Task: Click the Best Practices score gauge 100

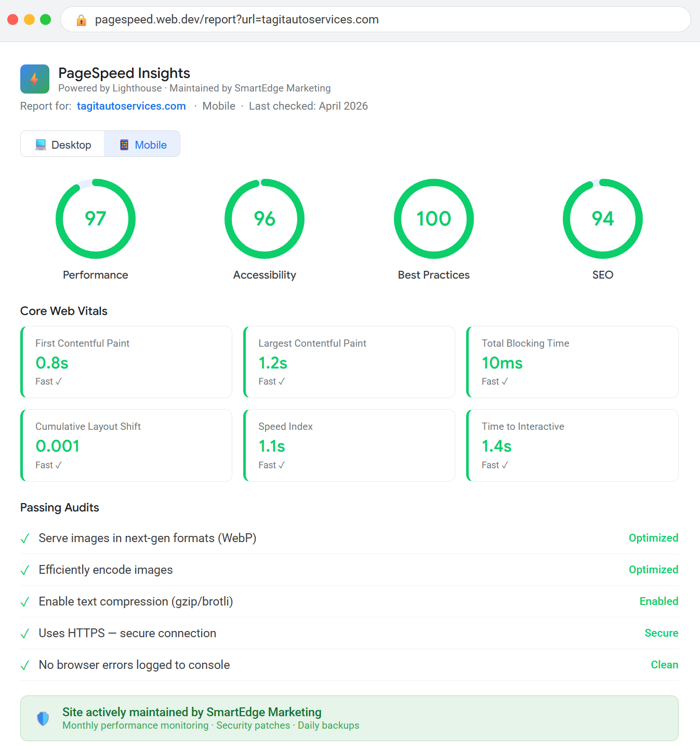Action: (x=434, y=219)
